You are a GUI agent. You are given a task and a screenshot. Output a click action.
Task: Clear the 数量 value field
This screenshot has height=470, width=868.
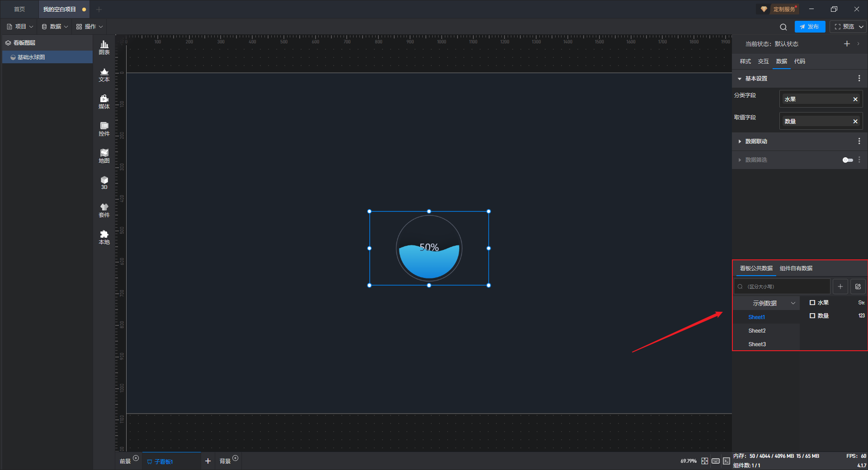click(855, 121)
